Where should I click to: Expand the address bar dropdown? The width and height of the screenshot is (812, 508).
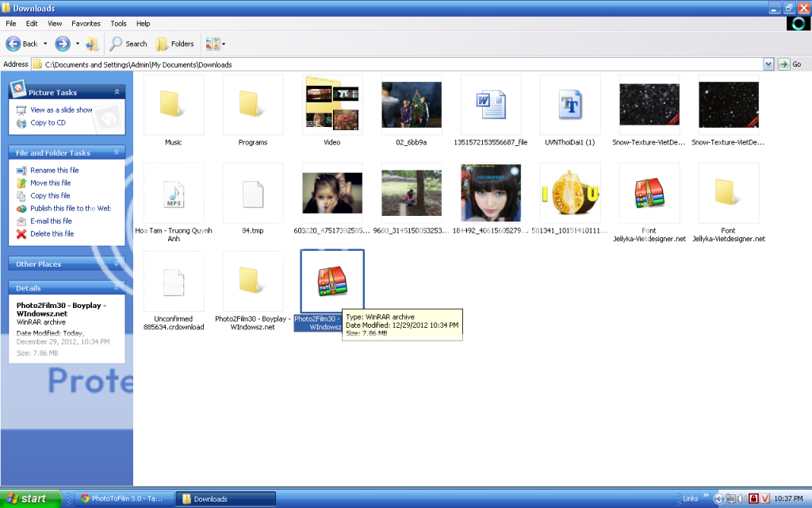coord(768,64)
